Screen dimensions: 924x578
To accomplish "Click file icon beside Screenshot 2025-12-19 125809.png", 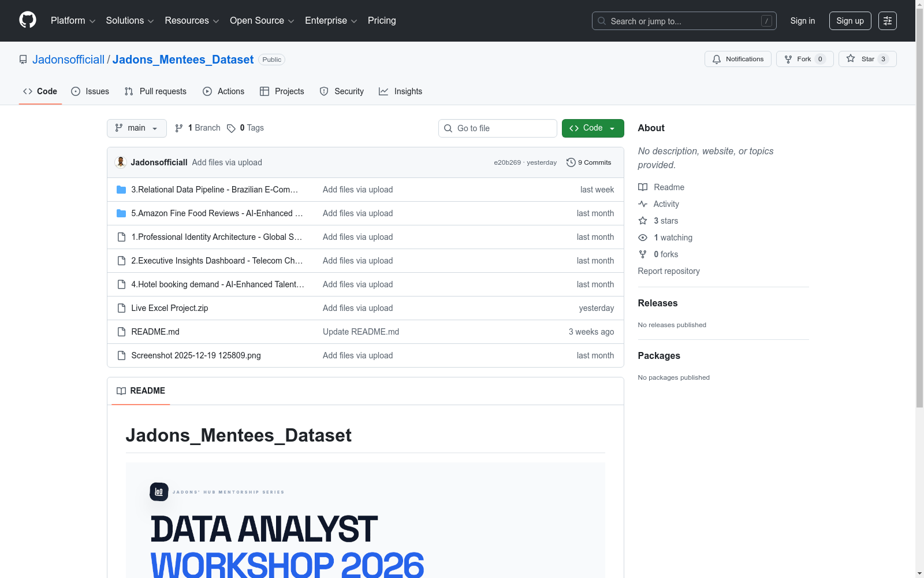I will (121, 355).
